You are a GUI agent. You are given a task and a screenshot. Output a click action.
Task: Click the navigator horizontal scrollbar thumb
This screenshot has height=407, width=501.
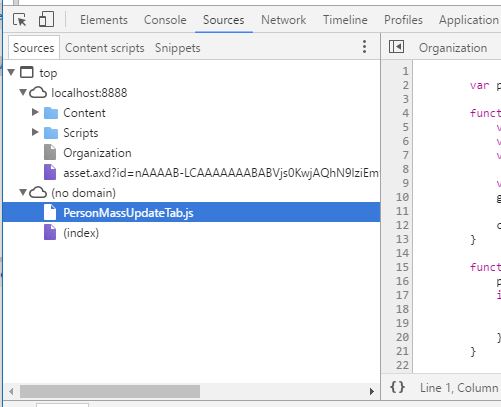coord(110,391)
